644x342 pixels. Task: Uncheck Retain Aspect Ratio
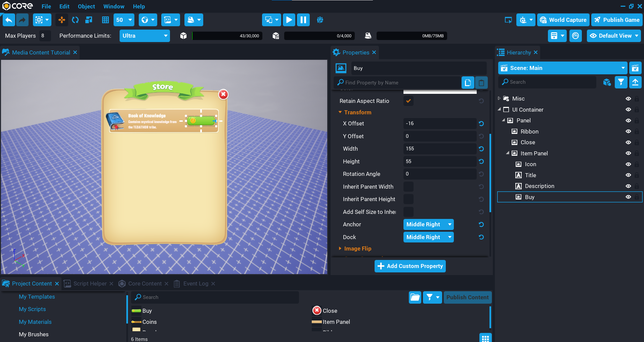409,101
